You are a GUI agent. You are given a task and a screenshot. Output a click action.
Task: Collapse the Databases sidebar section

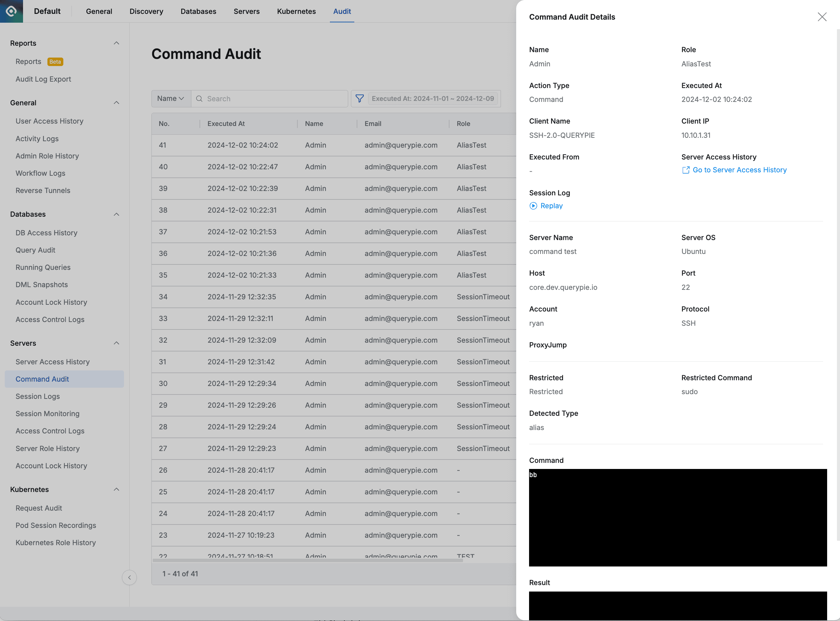pyautogui.click(x=117, y=214)
